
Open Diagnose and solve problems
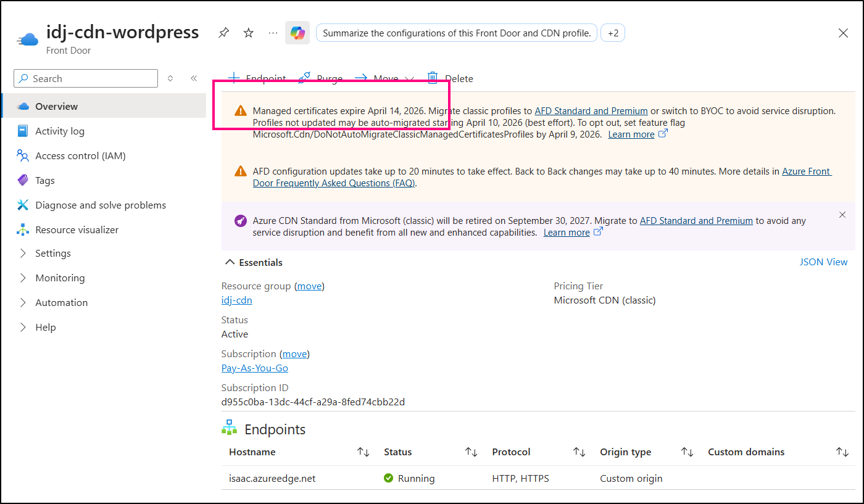click(100, 205)
